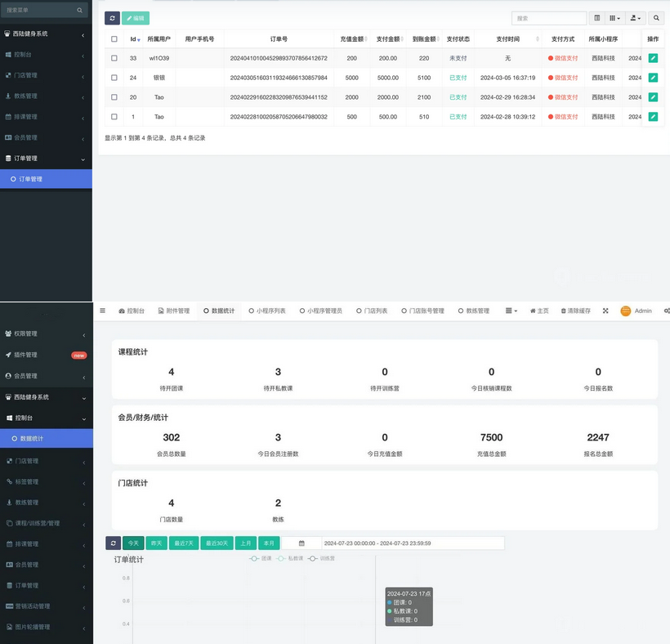Image resolution: width=670 pixels, height=644 pixels.
Task: Click the 清除缓存 link in navbar
Action: coord(575,311)
